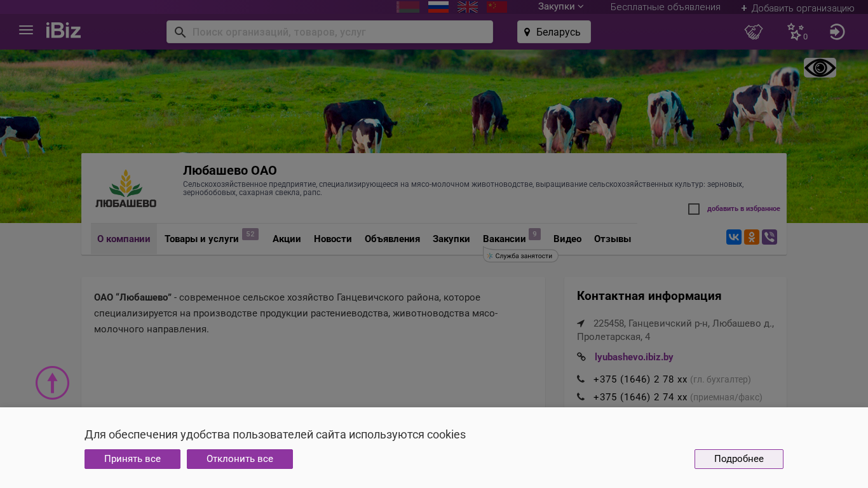This screenshot has width=868, height=488.
Task: Click the Любашево ОАО heading
Action: [x=230, y=170]
